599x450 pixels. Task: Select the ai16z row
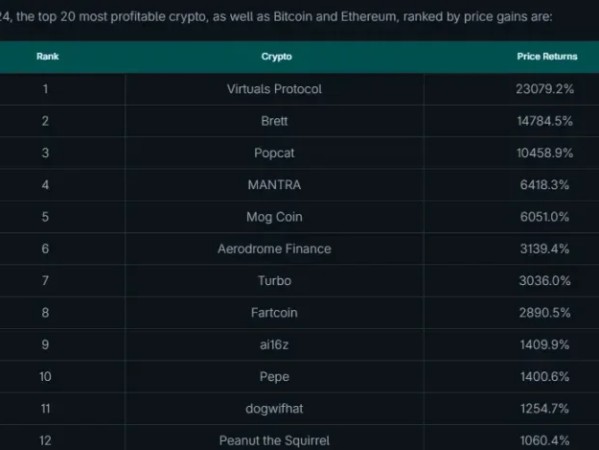[x=300, y=345]
